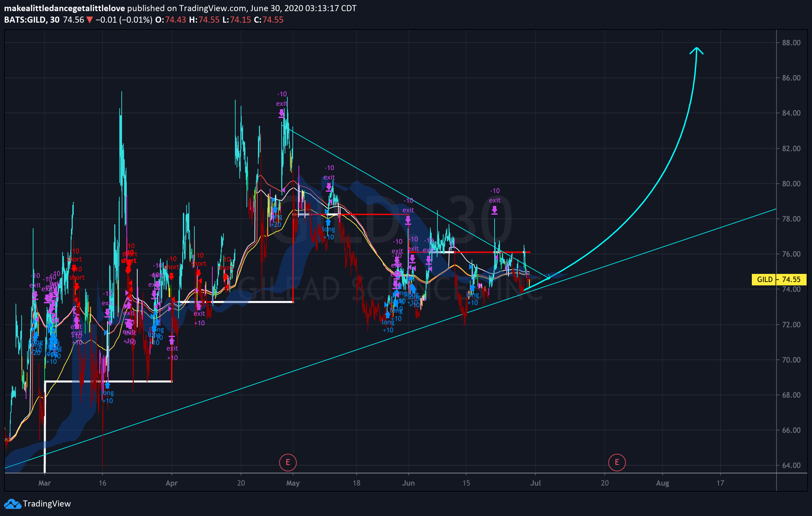This screenshot has height=516, width=812.
Task: Click the purple exit arrow at late-April peak
Action: pos(281,114)
